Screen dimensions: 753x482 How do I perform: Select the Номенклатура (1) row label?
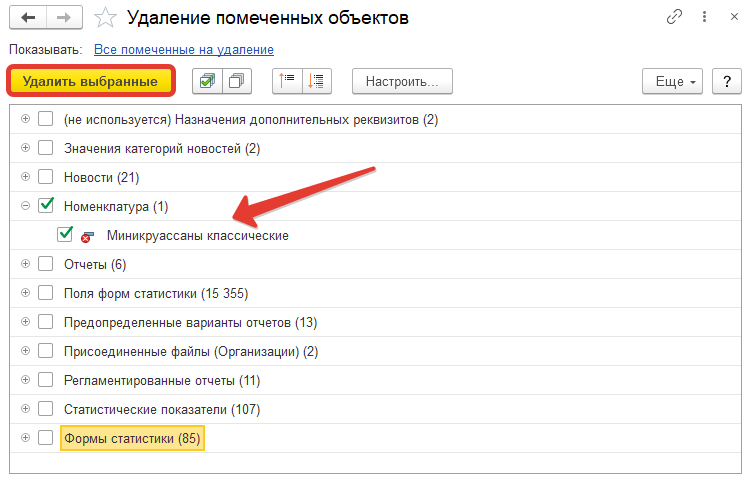(116, 207)
